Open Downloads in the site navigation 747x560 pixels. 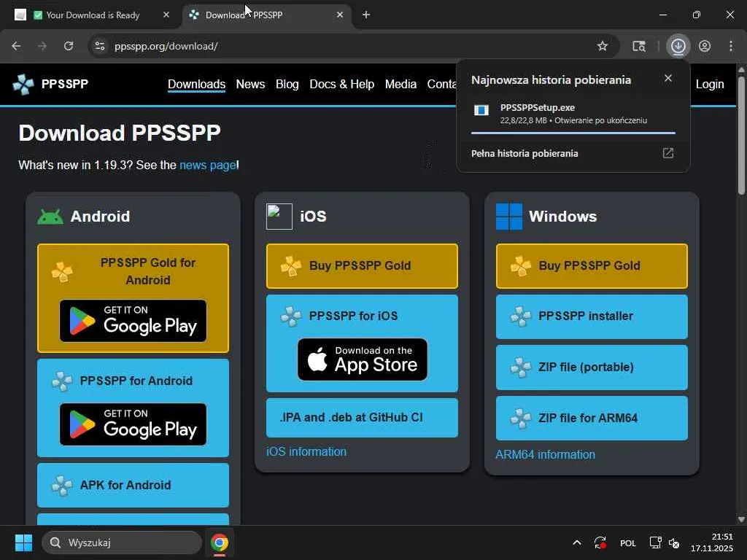point(196,85)
